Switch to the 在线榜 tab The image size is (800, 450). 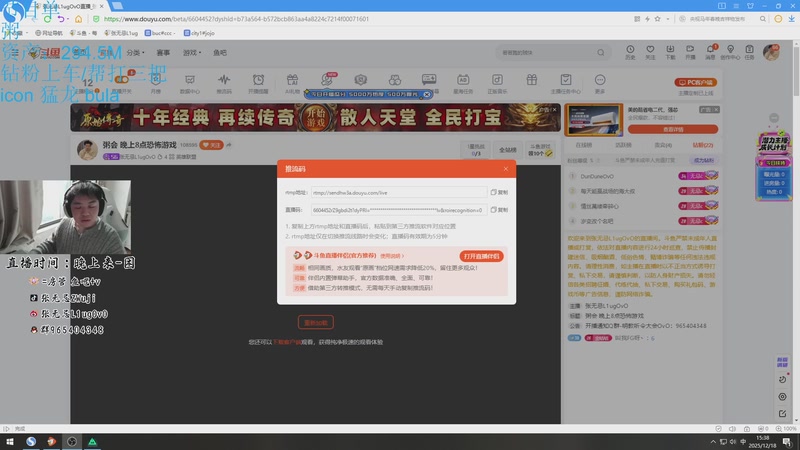584,145
